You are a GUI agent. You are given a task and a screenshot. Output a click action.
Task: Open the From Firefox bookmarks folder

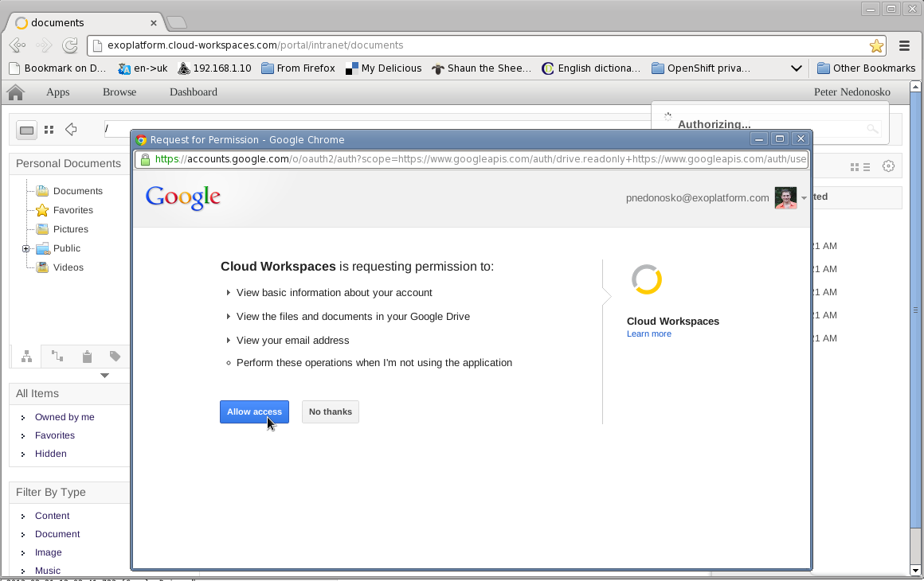coord(298,68)
